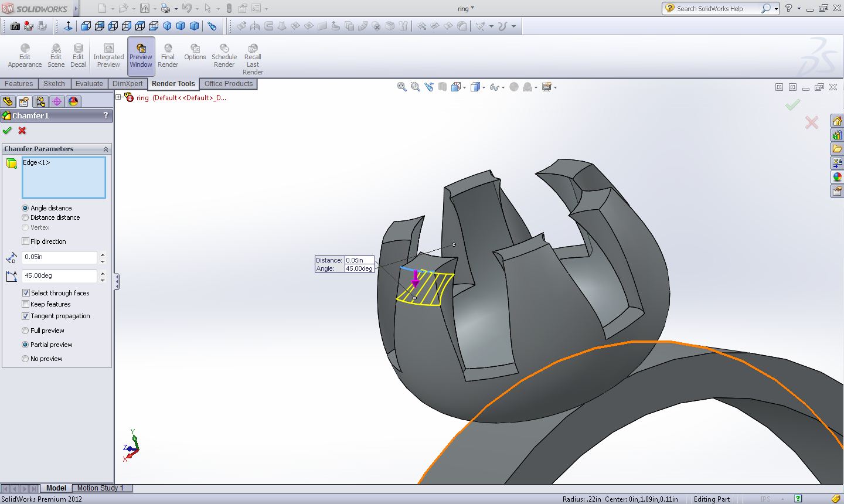Open the Custom Properties task pane tab
The height and width of the screenshot is (504, 844).
(837, 191)
